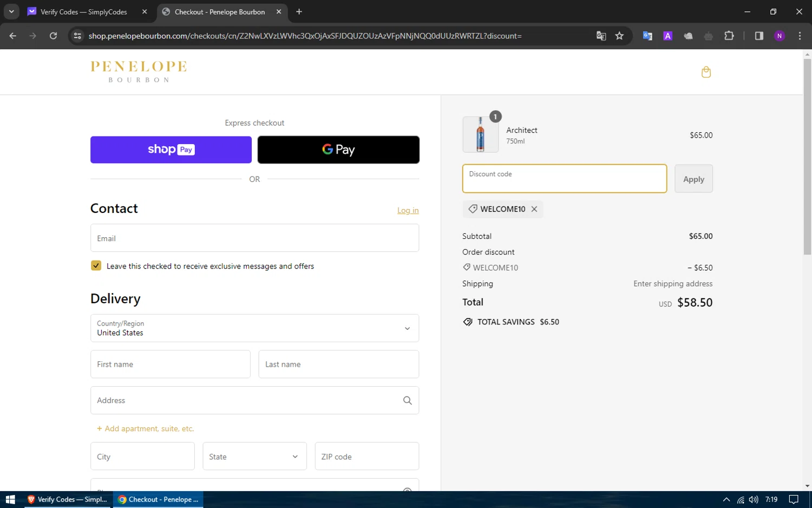Screen dimensions: 812x508
Task: Apply the discount code
Action: (x=693, y=179)
